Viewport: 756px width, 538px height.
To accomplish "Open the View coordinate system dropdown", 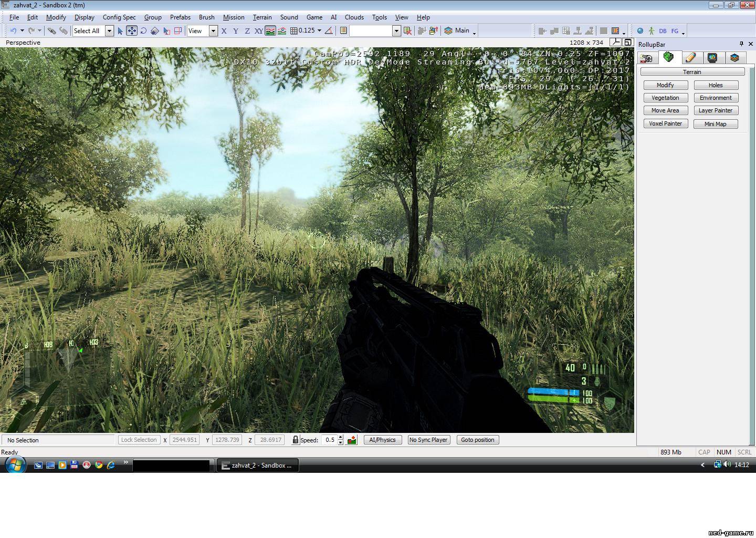I will 213,31.
